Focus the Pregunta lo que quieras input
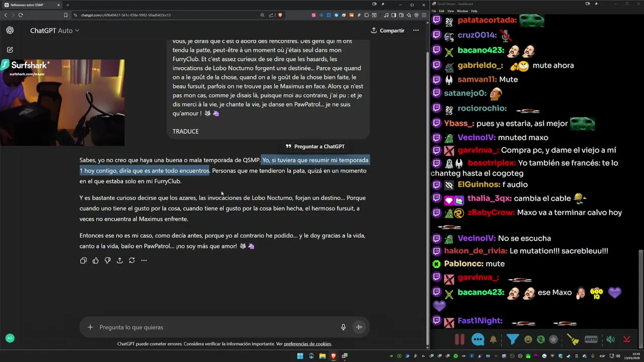Screen dimensions: 644x362 tap(216, 327)
